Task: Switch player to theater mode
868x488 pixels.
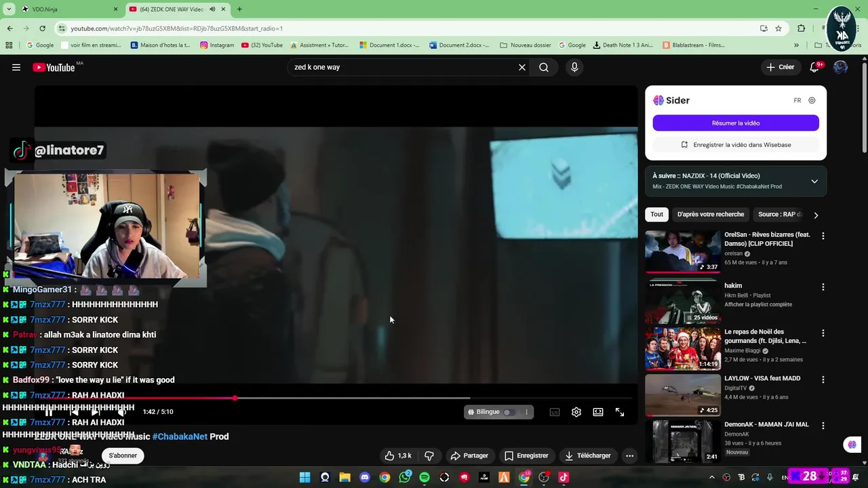Action: tap(598, 412)
